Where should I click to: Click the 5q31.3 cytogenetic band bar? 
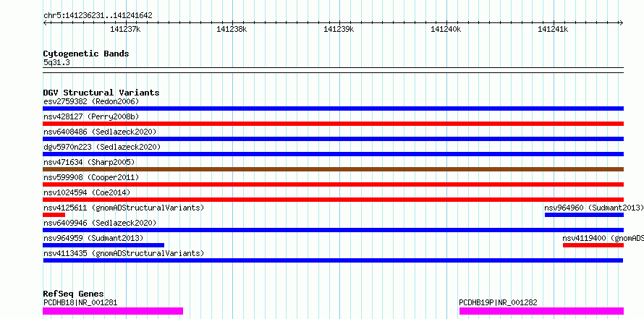pyautogui.click(x=333, y=70)
